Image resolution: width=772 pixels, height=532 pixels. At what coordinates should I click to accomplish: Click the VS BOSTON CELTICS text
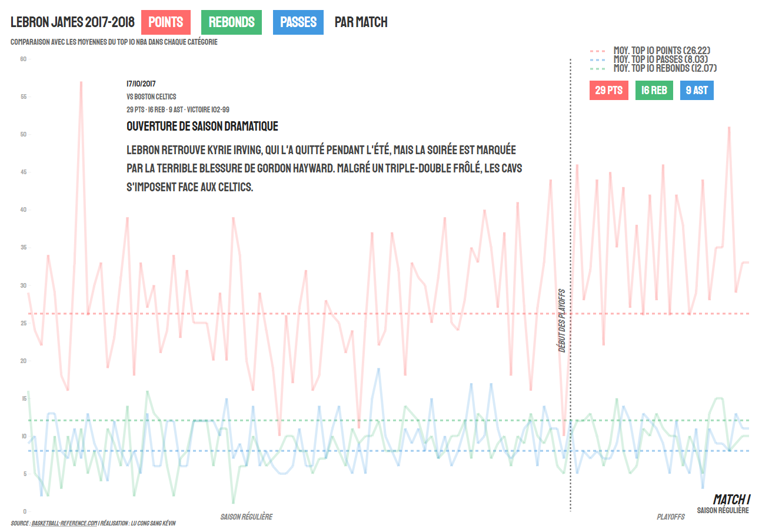(151, 97)
